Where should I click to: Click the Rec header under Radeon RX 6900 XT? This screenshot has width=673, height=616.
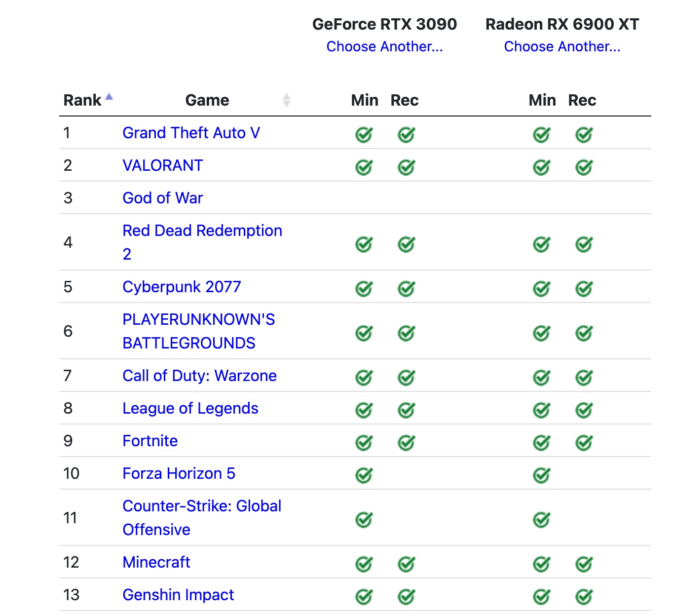[582, 100]
